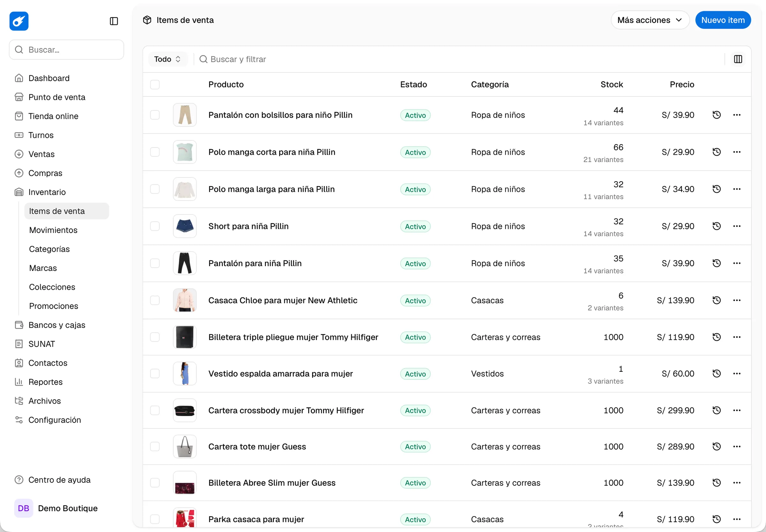Viewport: 766px width, 532px height.
Task: Open the Todo filter selector
Action: pyautogui.click(x=168, y=59)
